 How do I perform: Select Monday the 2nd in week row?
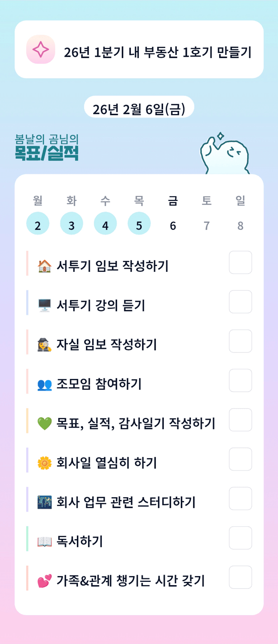click(x=38, y=223)
